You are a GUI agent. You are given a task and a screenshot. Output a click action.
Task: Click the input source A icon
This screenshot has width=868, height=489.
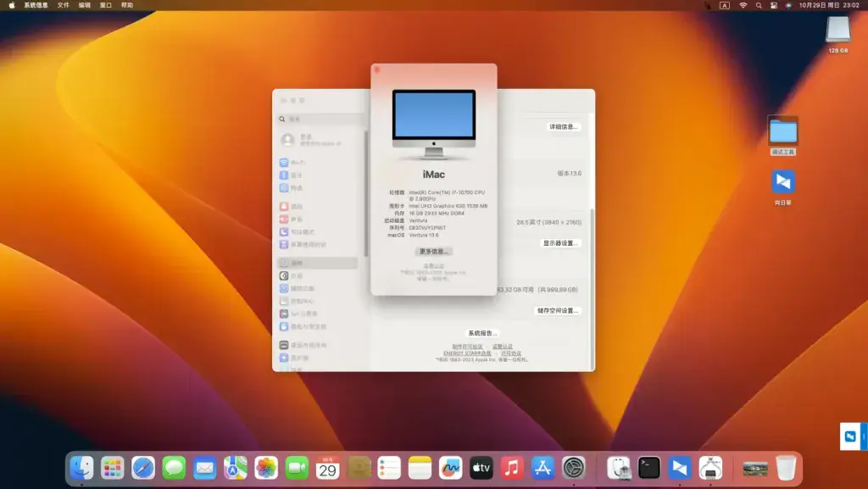[x=725, y=5]
